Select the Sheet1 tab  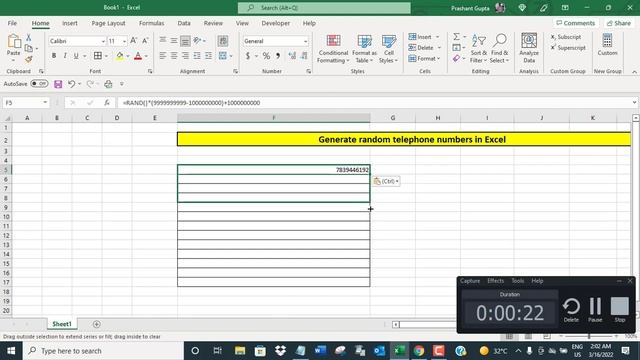point(62,324)
